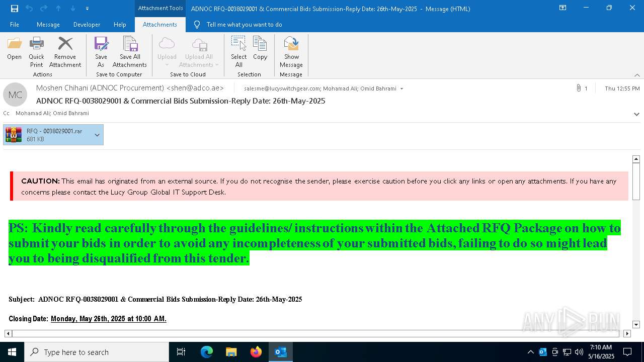The image size is (644, 362).
Task: Click the Save icon in title bar
Action: pos(15,9)
